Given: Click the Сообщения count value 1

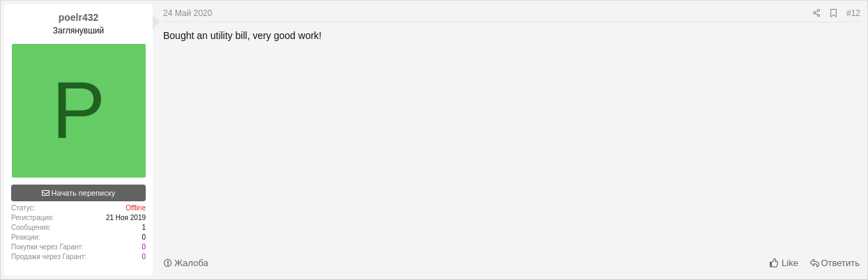Looking at the screenshot, I should (x=144, y=228).
